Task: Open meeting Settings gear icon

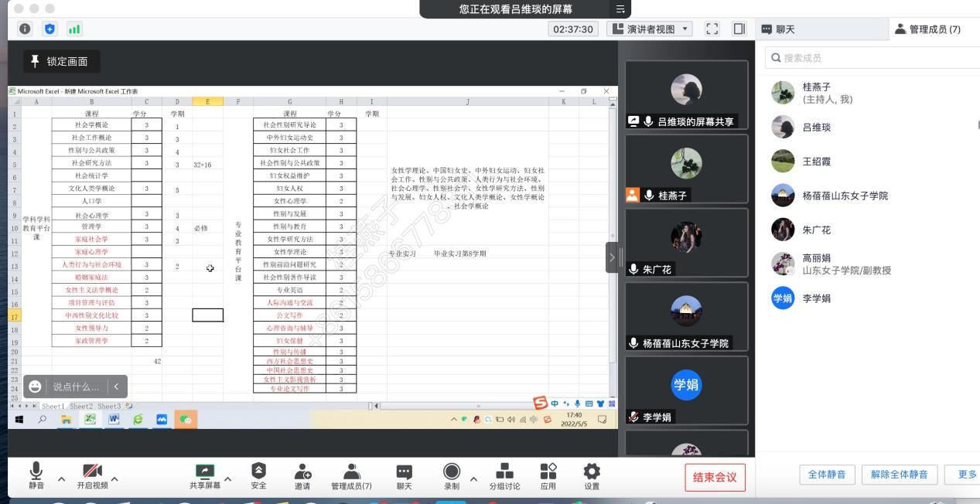Action: click(x=592, y=476)
